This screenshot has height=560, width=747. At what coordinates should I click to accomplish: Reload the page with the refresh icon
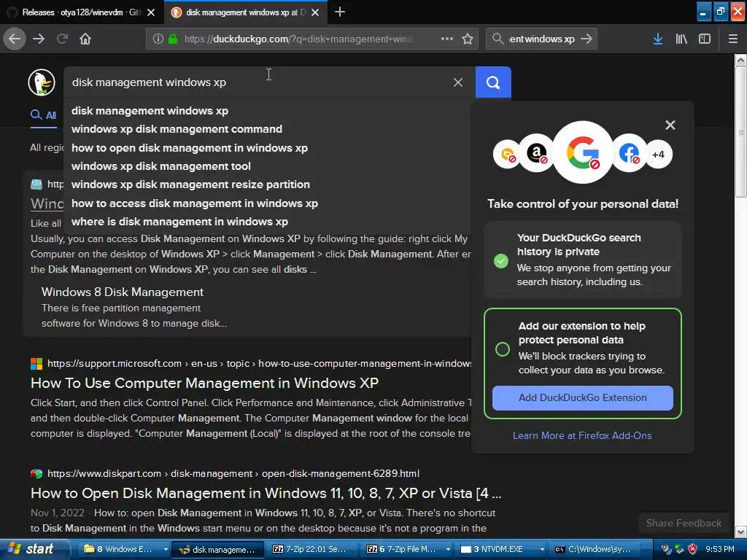(63, 39)
